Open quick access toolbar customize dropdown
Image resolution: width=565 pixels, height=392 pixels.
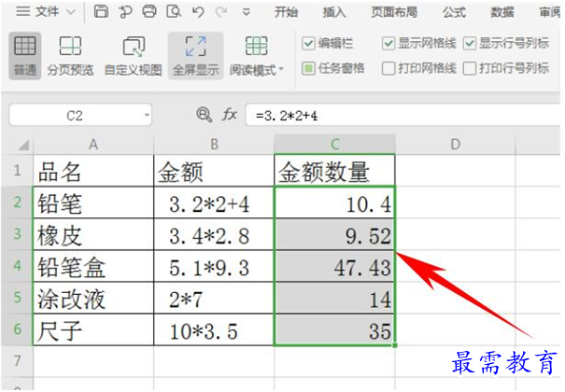point(247,12)
